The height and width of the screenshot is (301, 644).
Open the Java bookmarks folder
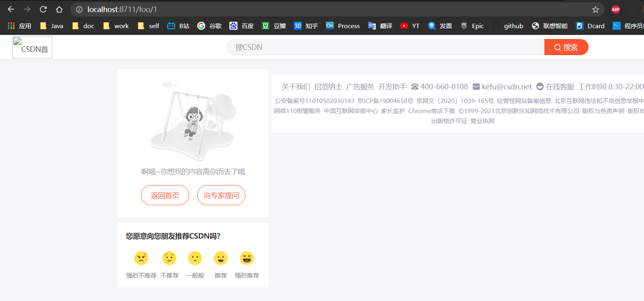click(51, 26)
